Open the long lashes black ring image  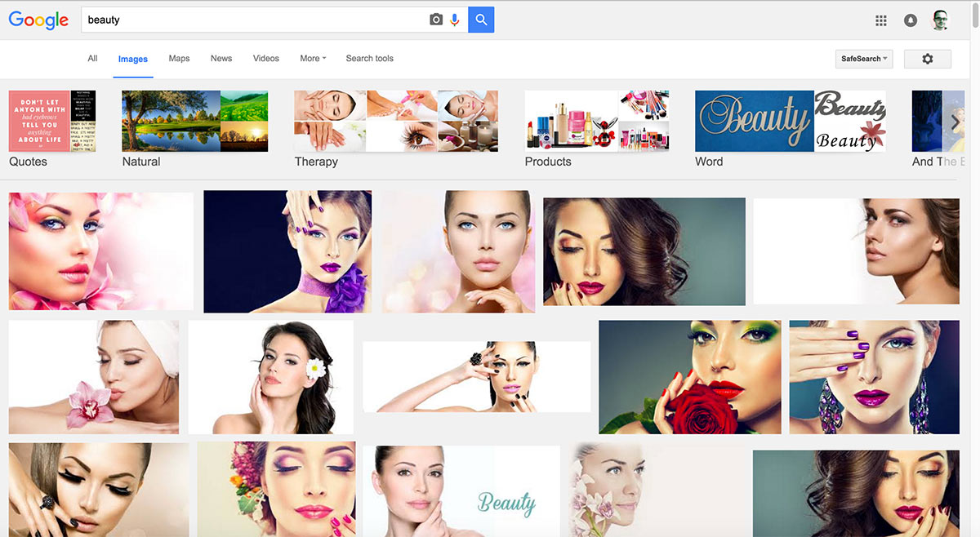(99, 490)
